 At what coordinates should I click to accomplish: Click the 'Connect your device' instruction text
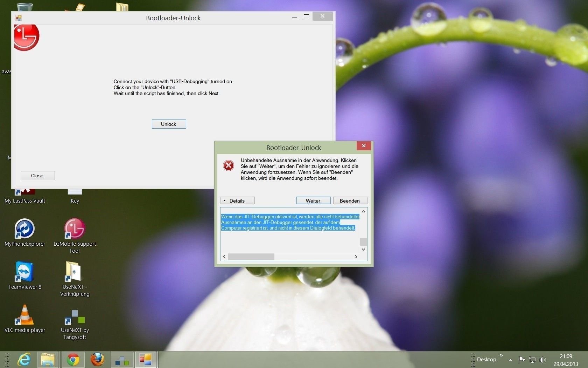point(173,87)
